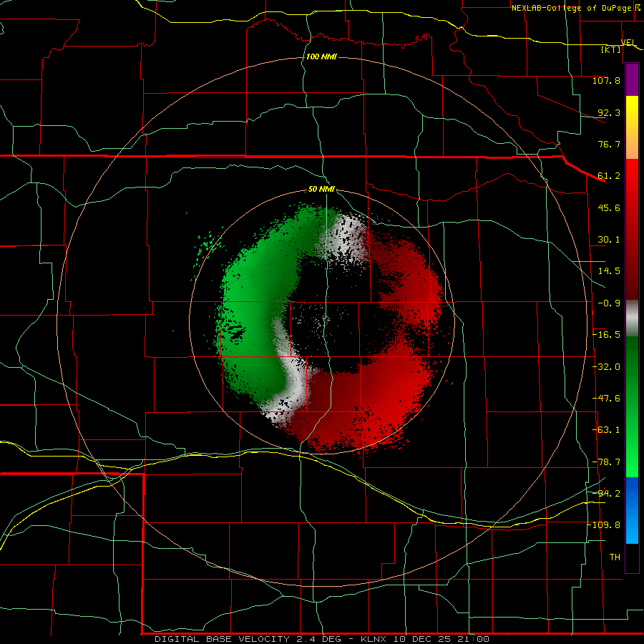Click the 'KLNX' radar site identifier
This screenshot has width=644, height=644.
[x=374, y=639]
